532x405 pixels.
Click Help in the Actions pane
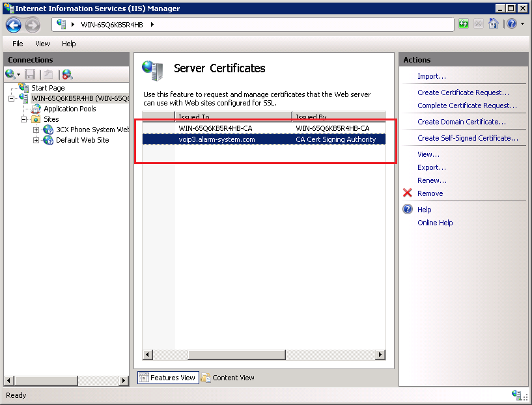point(424,210)
